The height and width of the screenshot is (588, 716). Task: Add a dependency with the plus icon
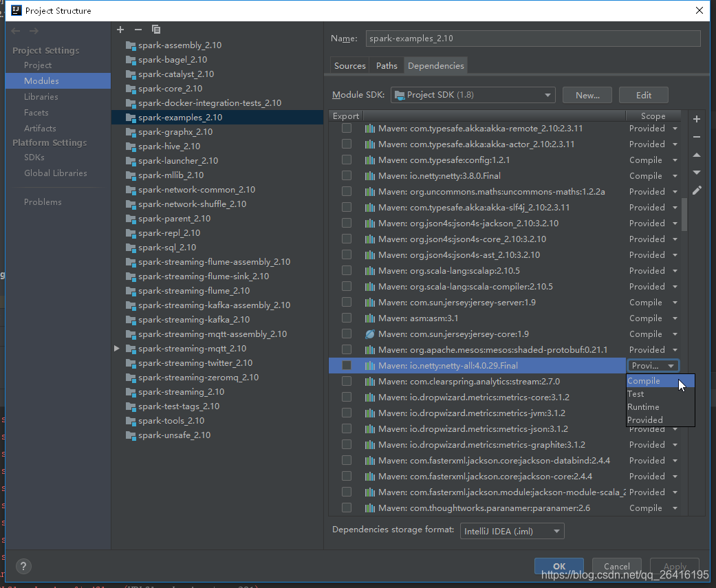click(x=696, y=119)
